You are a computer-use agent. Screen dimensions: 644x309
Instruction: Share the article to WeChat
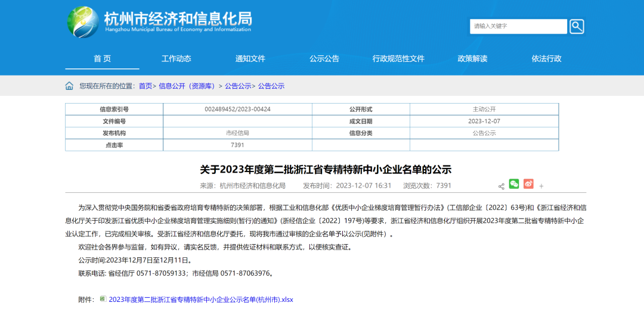[x=514, y=184]
